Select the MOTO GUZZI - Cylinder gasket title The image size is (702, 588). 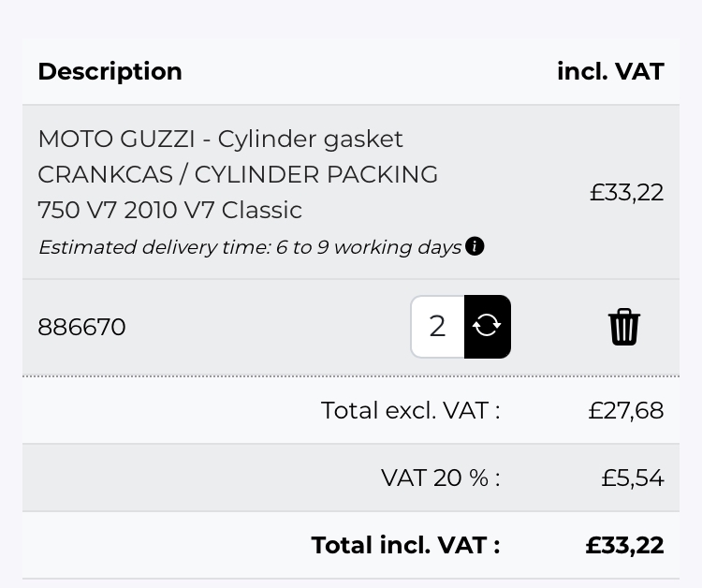[220, 140]
